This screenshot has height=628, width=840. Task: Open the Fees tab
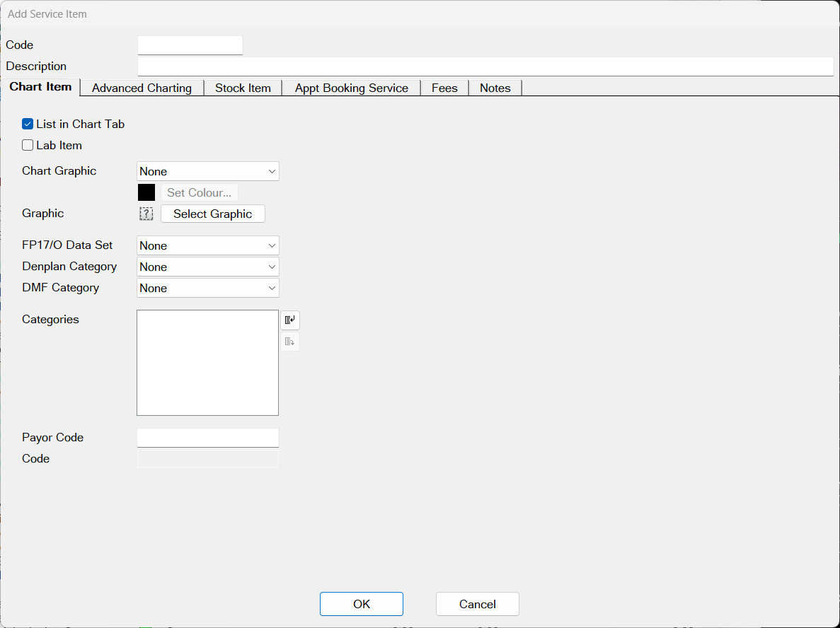[x=444, y=88]
